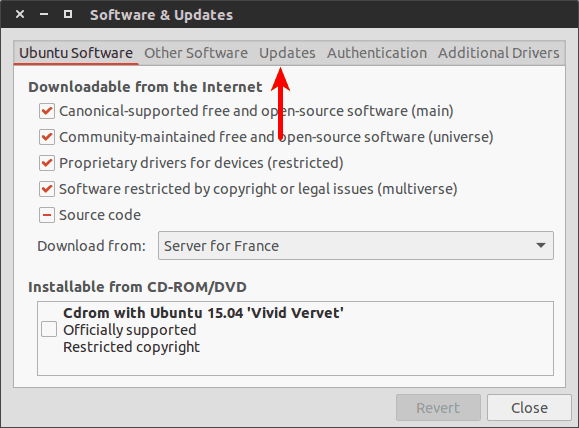Uncheck Canonical-supported software (main) checkbox
This screenshot has height=428, width=579.
(x=47, y=111)
